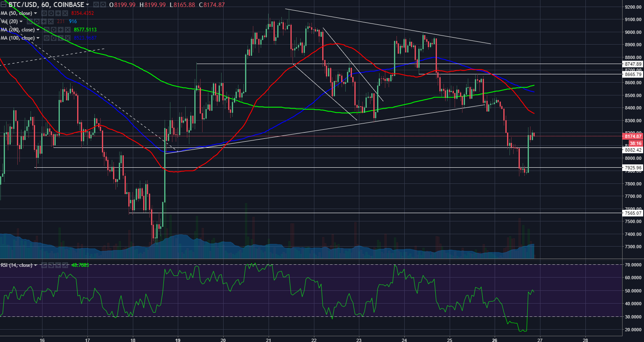The image size is (644, 342).
Task: Click the 9200.00 price axis label
Action: [633, 7]
